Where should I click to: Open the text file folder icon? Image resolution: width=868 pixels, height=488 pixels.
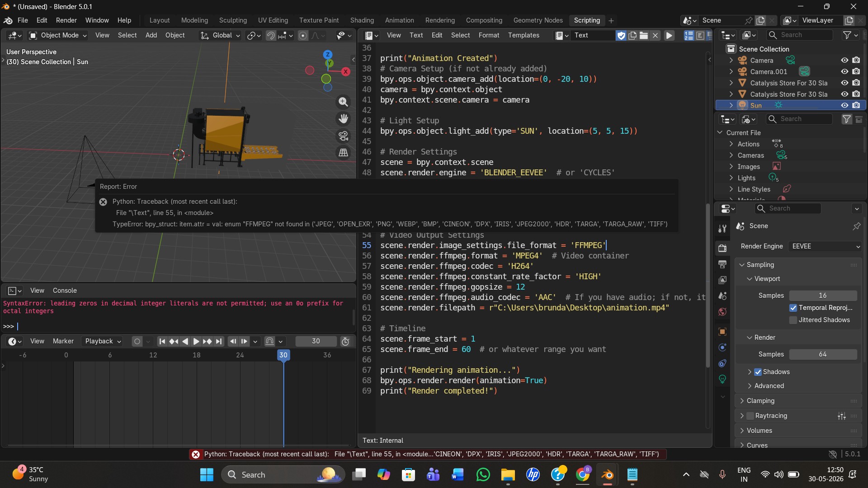[x=644, y=35]
